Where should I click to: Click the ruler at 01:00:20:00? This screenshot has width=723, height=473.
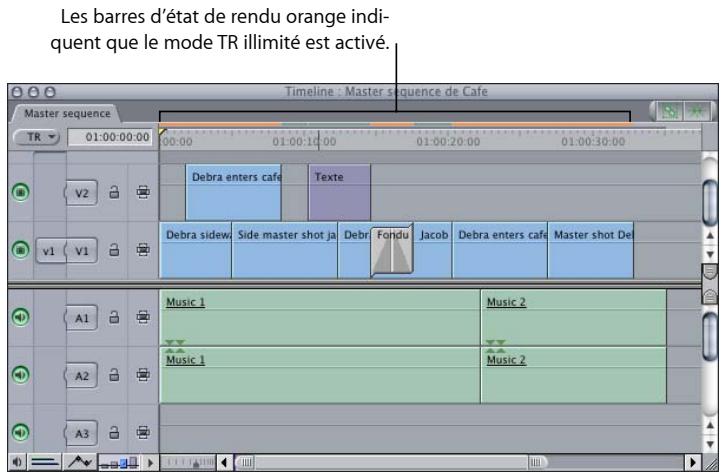point(448,142)
